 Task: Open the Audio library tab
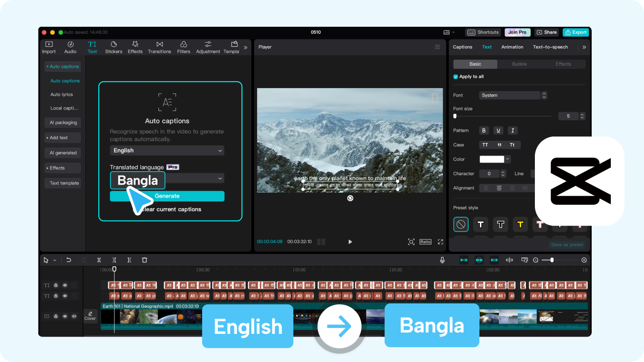tap(70, 47)
